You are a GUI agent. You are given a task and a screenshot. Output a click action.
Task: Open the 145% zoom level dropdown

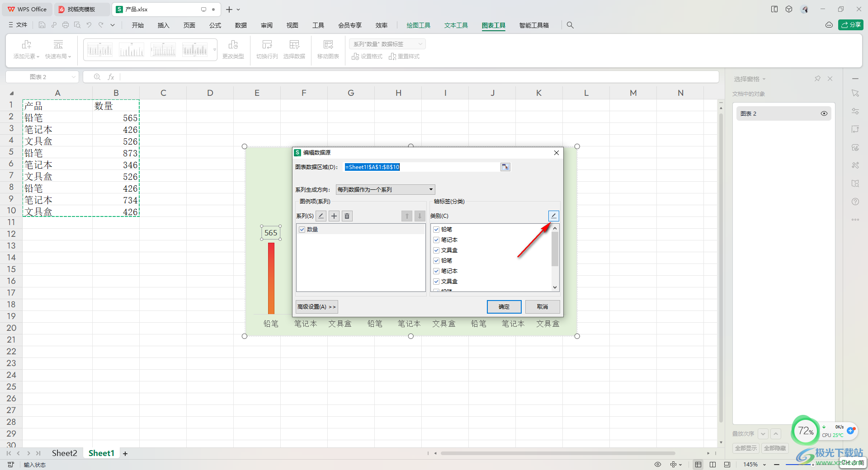[764, 465]
